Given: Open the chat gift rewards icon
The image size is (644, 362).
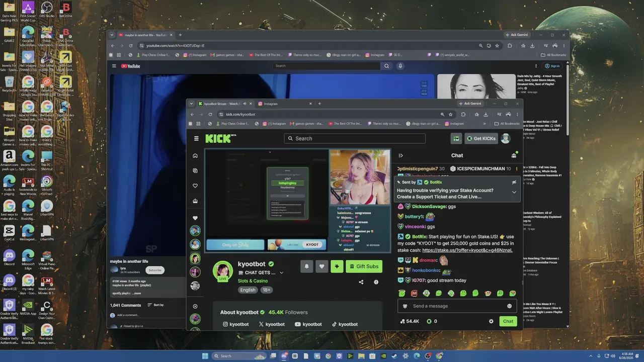Looking at the screenshot, I should [x=514, y=155].
